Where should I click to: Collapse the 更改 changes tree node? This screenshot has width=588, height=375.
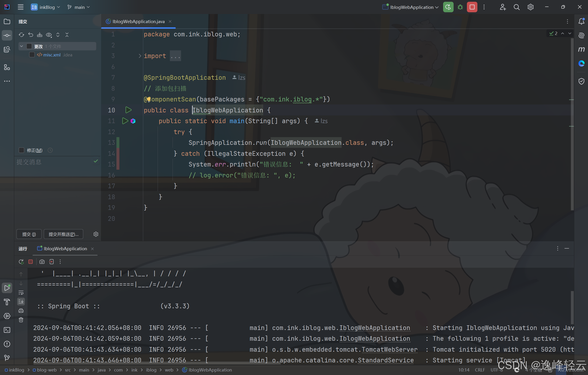tap(21, 46)
